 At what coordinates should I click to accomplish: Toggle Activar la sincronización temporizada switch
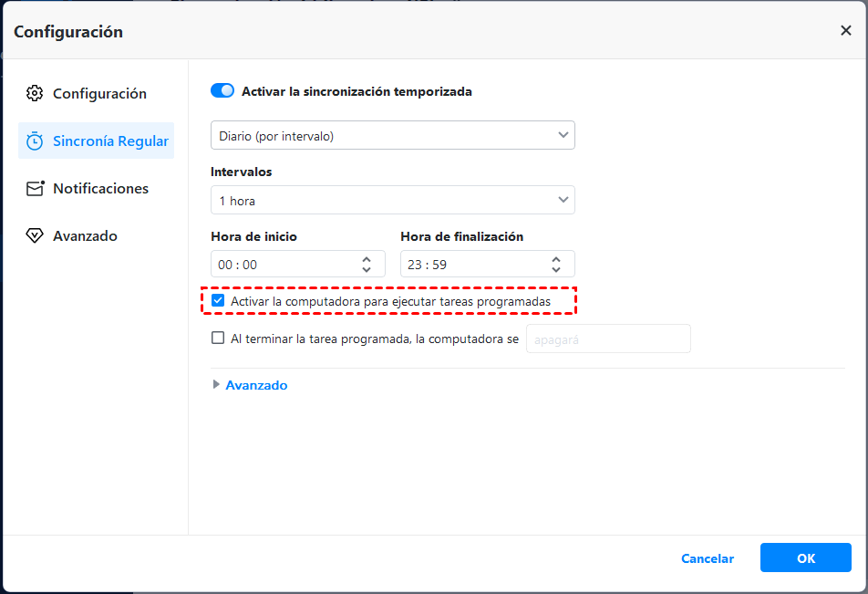click(x=222, y=91)
